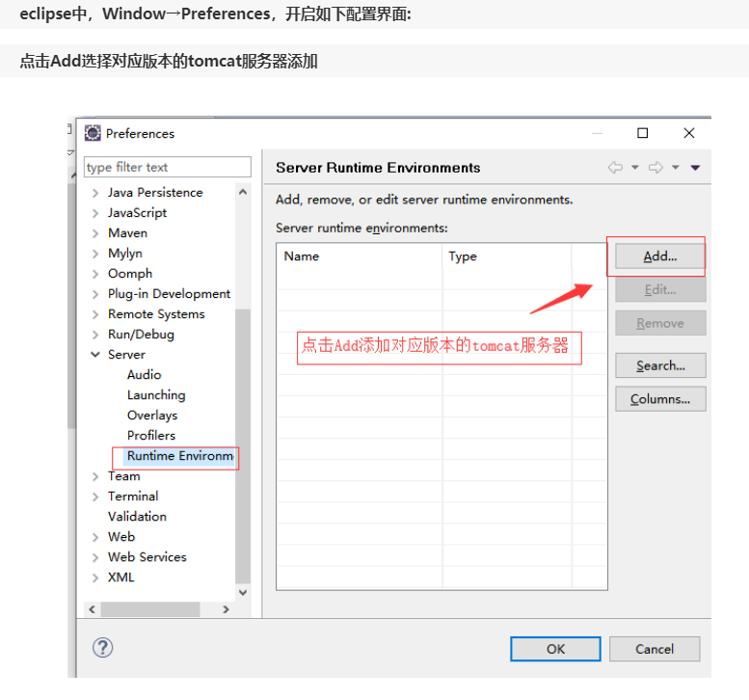
Task: Expand the Mylyn tree node
Action: tap(95, 254)
